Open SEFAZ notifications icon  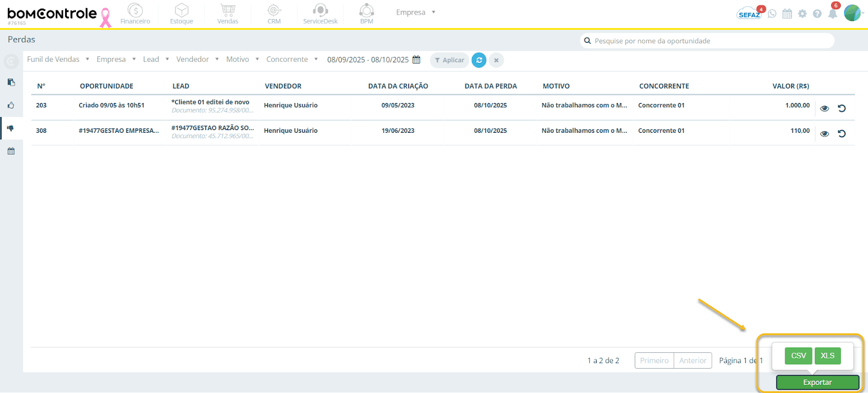(x=750, y=14)
